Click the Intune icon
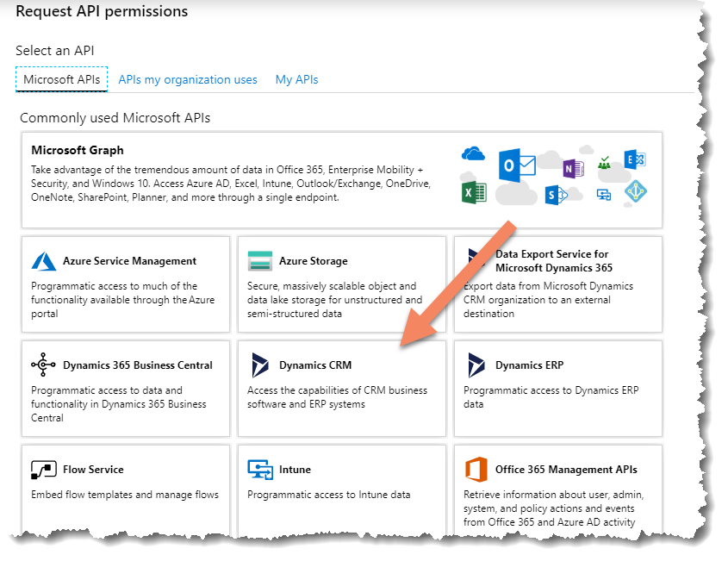This screenshot has height=561, width=728. pyautogui.click(x=259, y=470)
